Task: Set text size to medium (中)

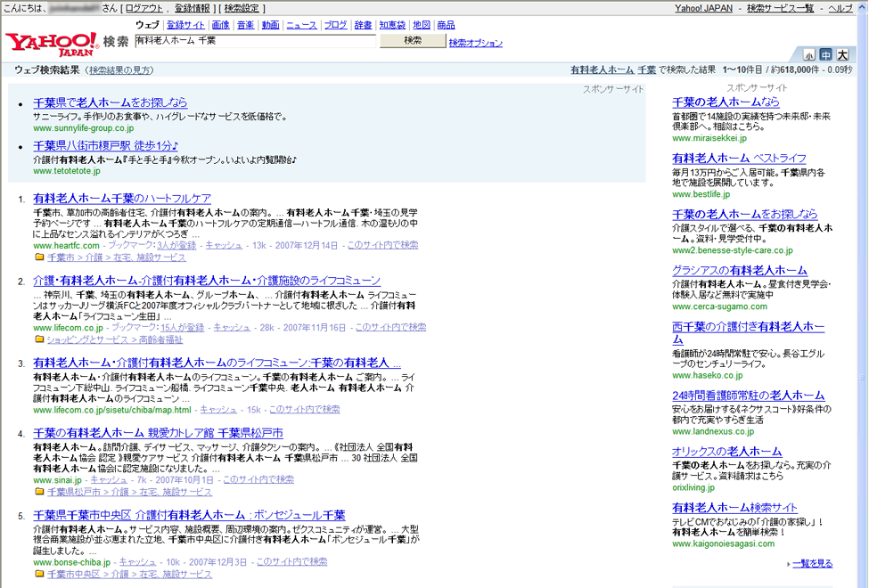Action: click(x=825, y=54)
